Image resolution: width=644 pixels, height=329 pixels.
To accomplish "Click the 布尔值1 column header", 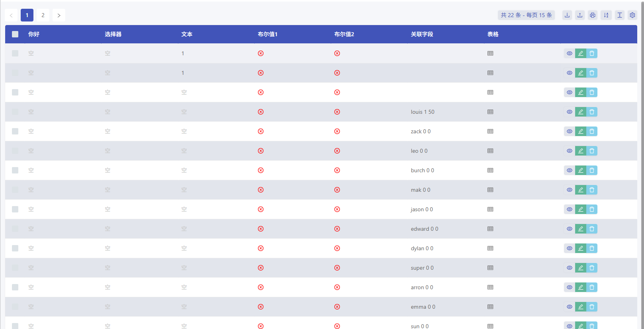I will click(267, 34).
